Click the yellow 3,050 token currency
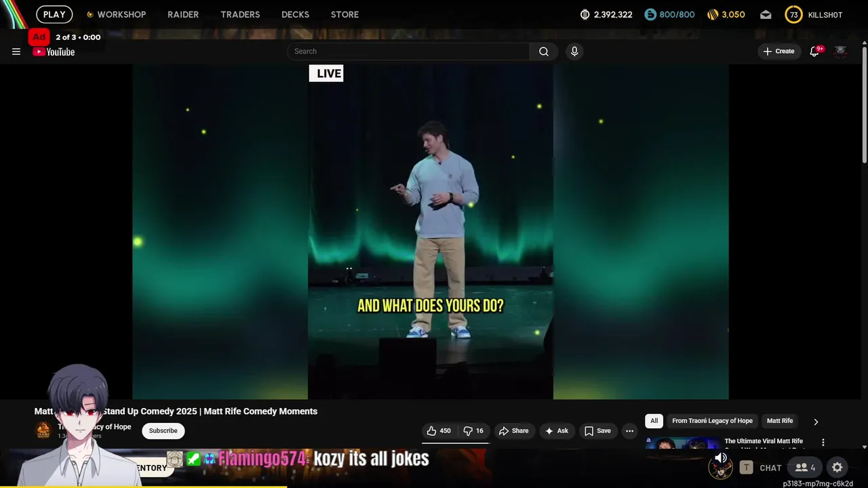868x488 pixels. [x=726, y=15]
